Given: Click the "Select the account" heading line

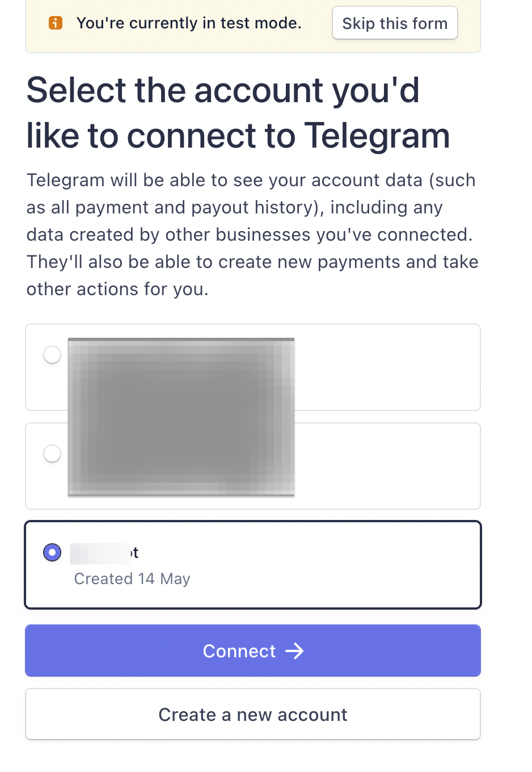Looking at the screenshot, I should (x=222, y=91).
